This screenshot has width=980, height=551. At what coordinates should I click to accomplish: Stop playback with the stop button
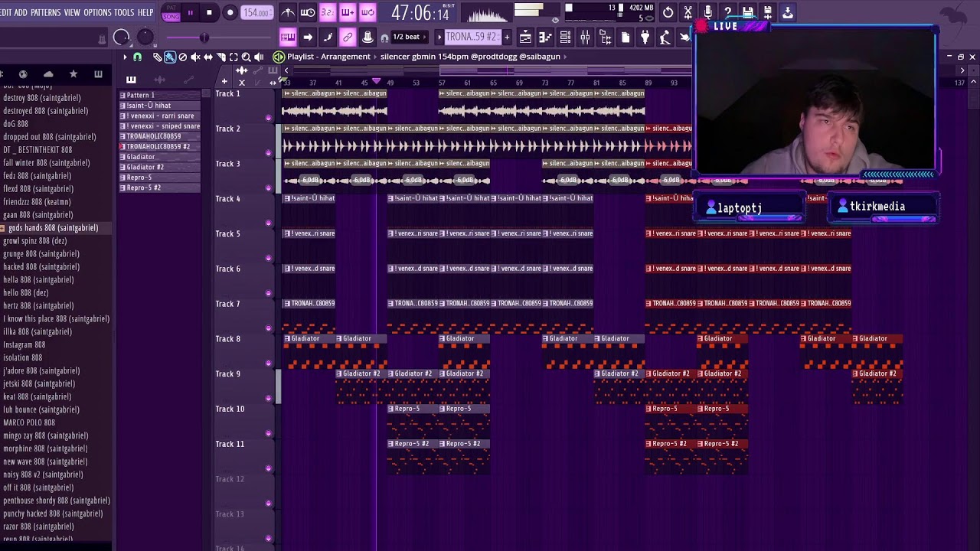pyautogui.click(x=209, y=13)
